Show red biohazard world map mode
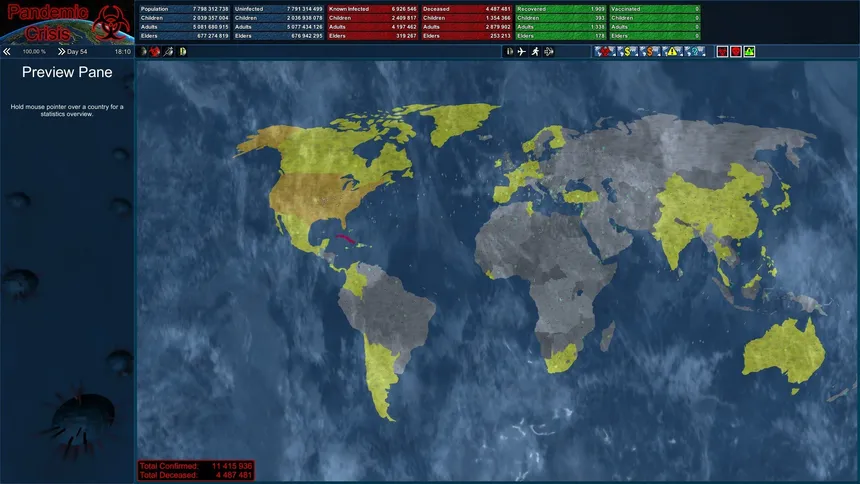 click(x=605, y=52)
